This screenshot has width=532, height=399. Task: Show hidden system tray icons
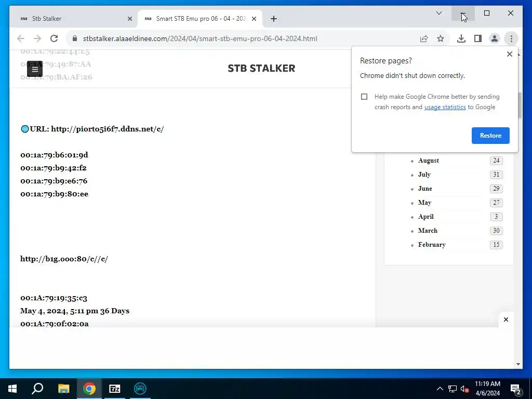point(440,389)
